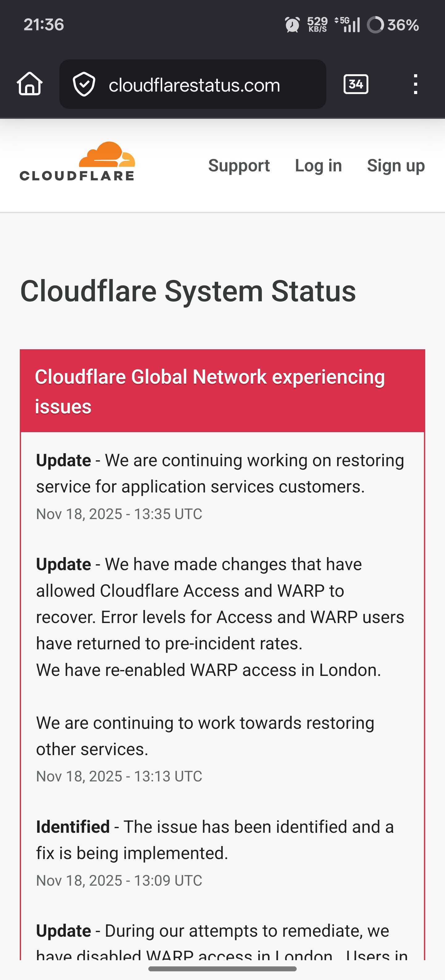Click the Sign up link
This screenshot has width=445, height=980.
[x=396, y=165]
